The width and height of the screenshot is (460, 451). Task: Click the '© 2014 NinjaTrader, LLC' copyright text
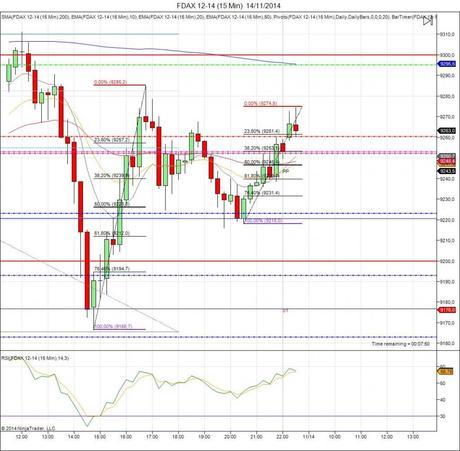pos(28,428)
